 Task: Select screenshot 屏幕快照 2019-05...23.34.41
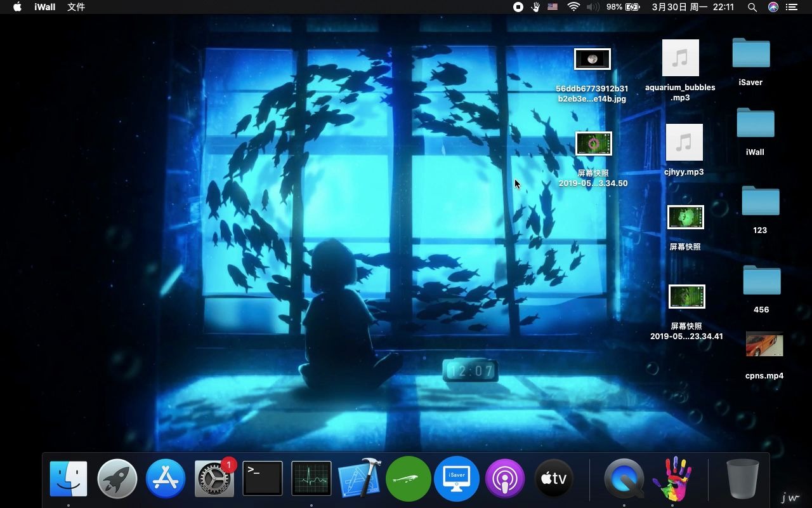[x=687, y=297]
